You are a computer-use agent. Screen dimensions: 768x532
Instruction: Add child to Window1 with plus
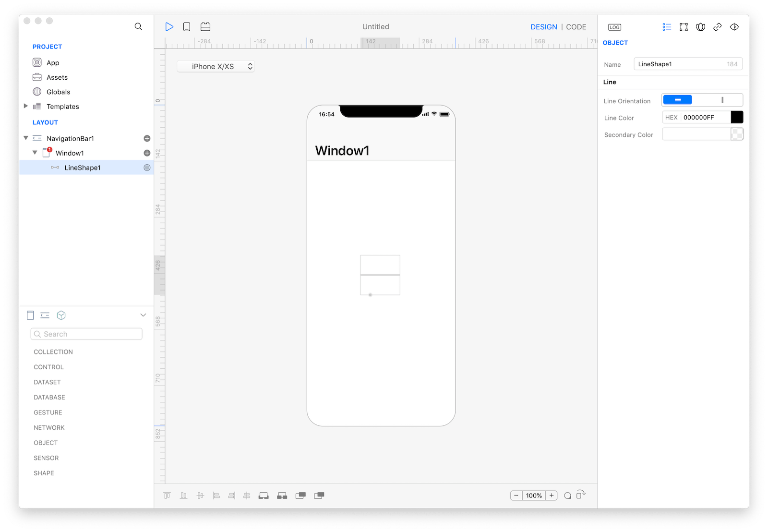point(147,153)
